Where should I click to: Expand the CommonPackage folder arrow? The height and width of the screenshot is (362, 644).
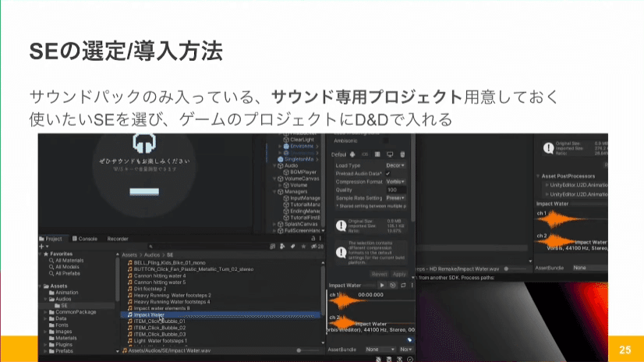(45, 312)
